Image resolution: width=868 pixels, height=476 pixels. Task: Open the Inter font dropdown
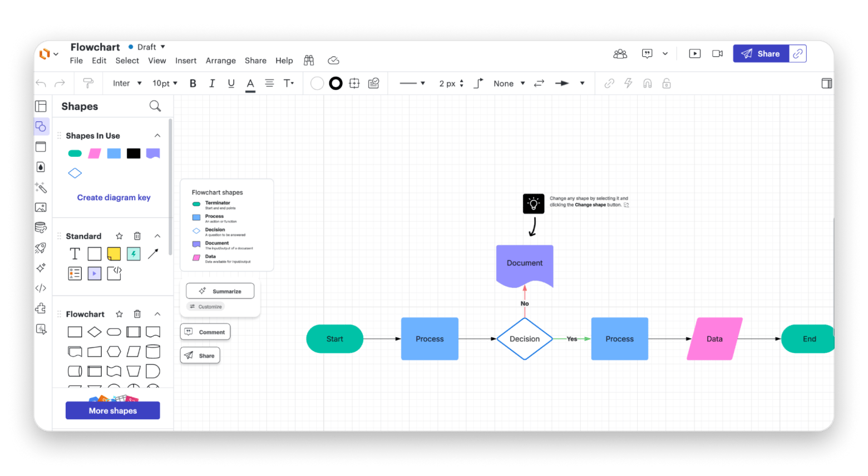(x=127, y=83)
